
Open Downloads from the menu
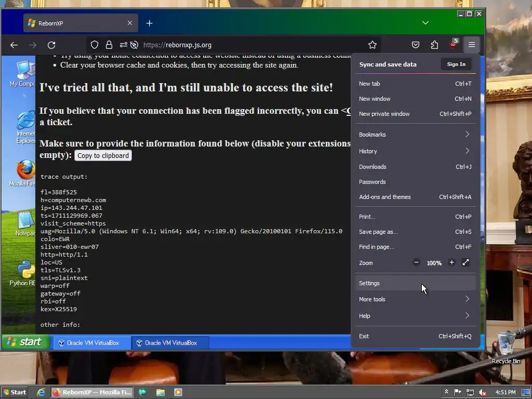pyautogui.click(x=415, y=167)
